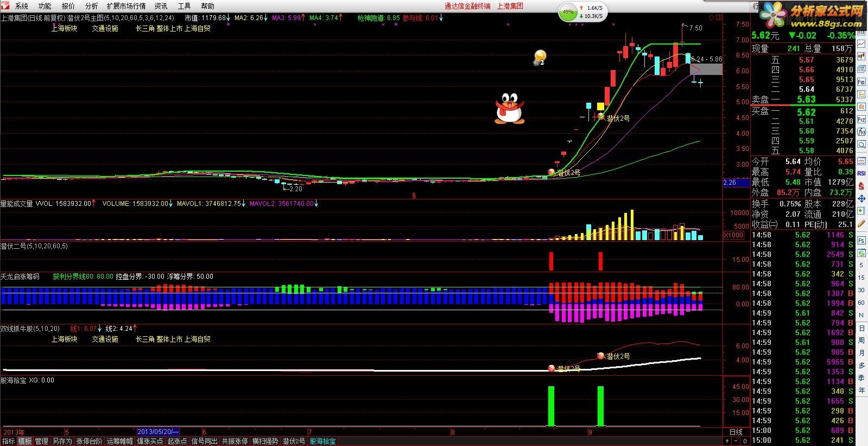
Task: Switch to 涨停台阶 template
Action: coord(89,441)
